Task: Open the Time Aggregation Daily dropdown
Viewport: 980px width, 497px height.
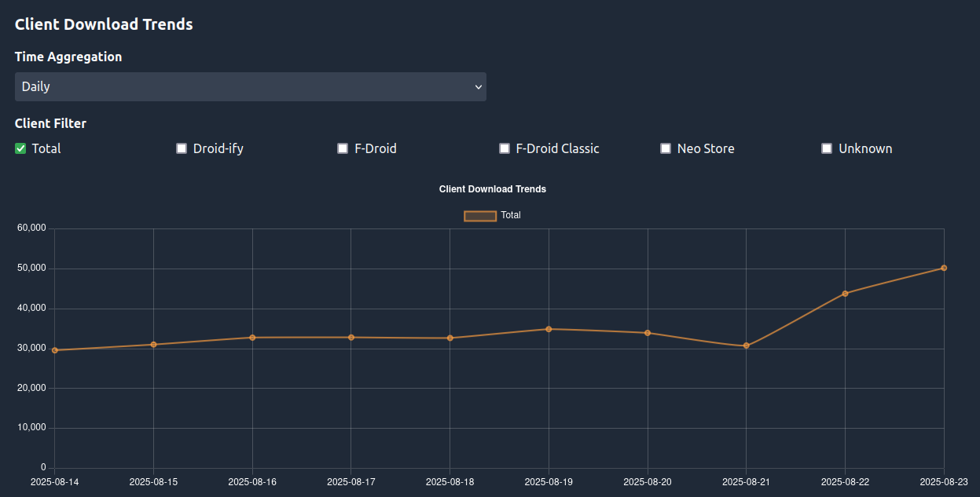Action: [250, 86]
